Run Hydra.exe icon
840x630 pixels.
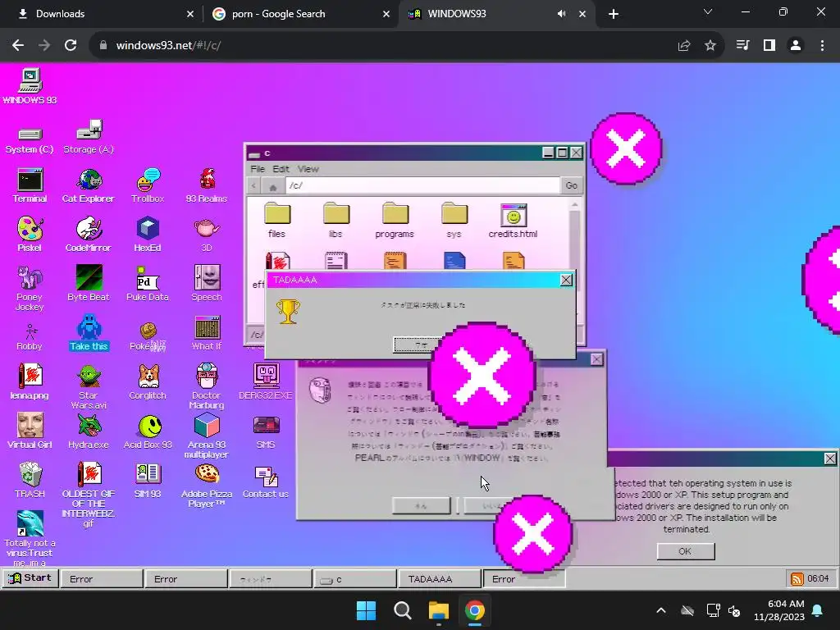pyautogui.click(x=89, y=431)
